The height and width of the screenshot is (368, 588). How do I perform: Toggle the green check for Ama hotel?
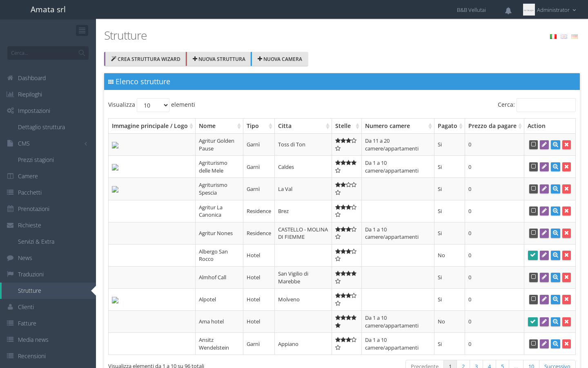tap(533, 322)
